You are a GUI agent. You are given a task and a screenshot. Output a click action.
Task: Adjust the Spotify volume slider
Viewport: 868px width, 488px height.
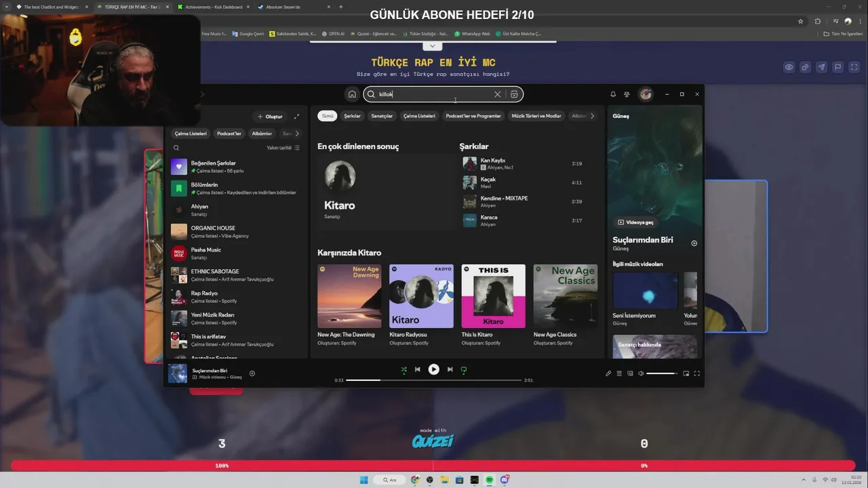coord(662,373)
